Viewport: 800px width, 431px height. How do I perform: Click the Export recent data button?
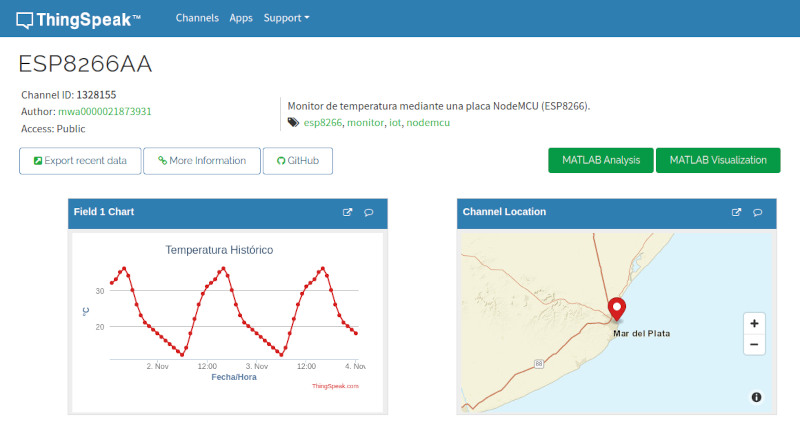click(80, 161)
